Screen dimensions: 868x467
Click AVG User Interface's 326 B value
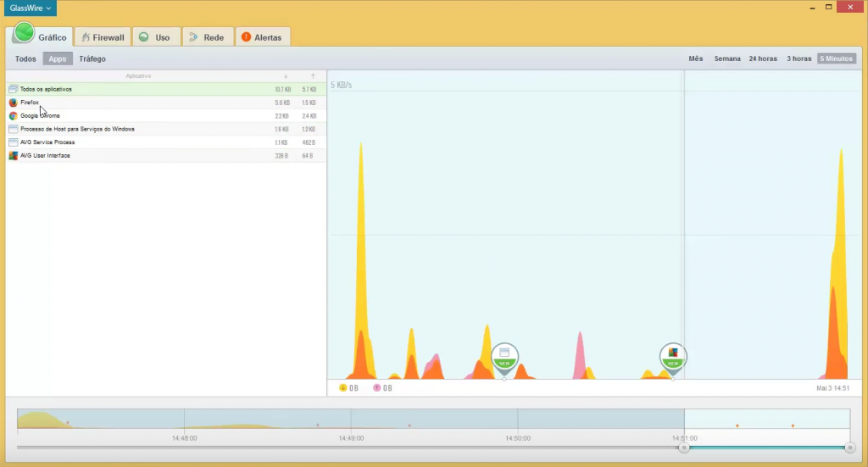(x=281, y=155)
